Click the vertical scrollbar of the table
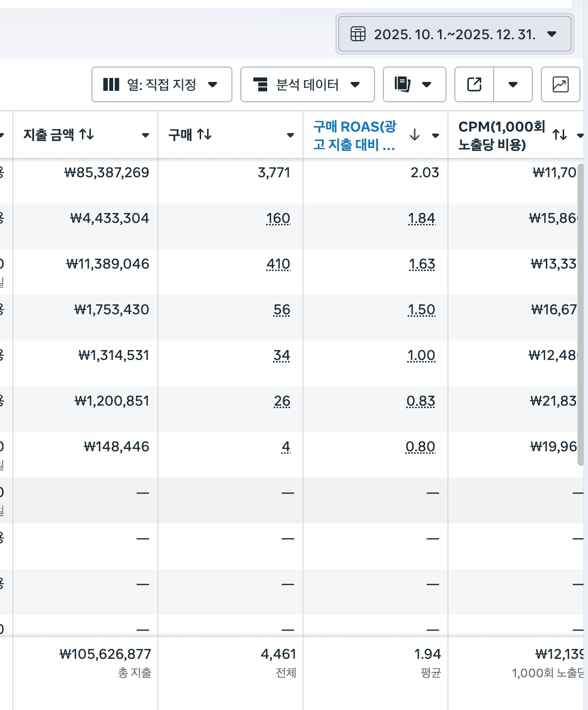Viewport: 588px width, 710px height. [581, 315]
